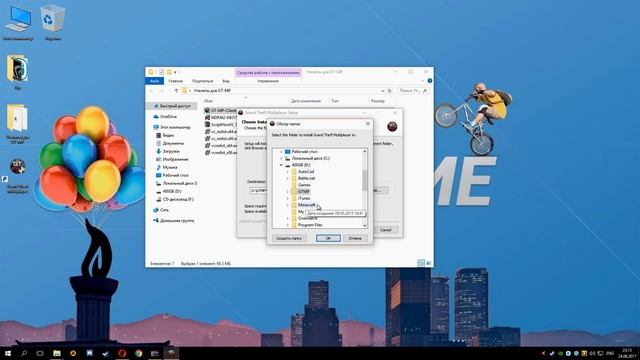Image resolution: width=640 pixels, height=360 pixels.
Task: Expand iTunes folder in browse tree
Action: click(x=287, y=198)
